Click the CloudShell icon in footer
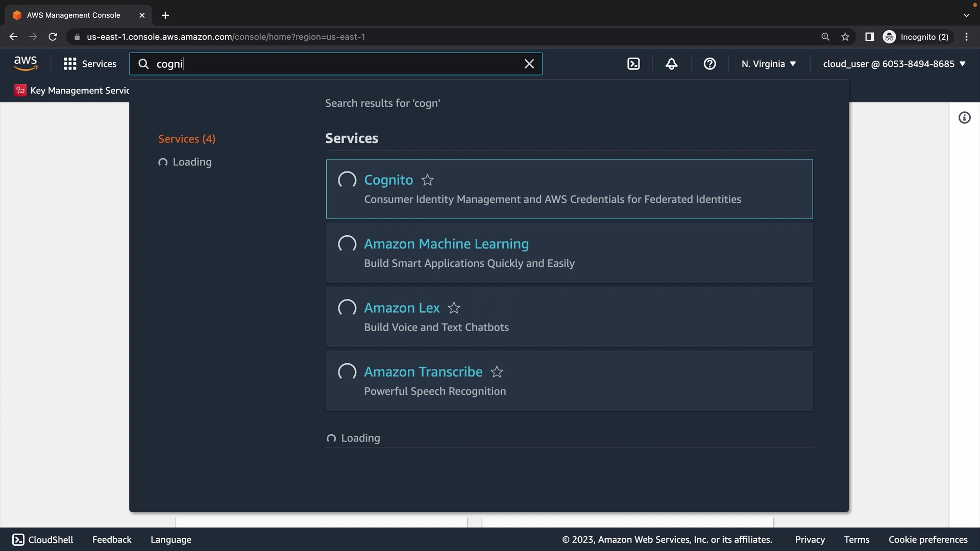This screenshot has height=551, width=980. tap(18, 540)
